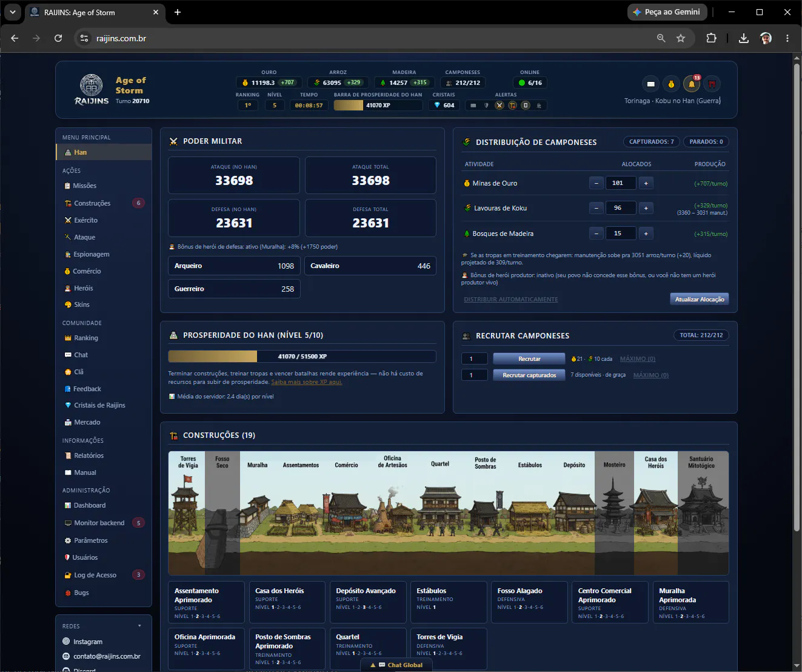Viewport: 802px width, 672px height.
Task: Open the Muralha Aprimorada construction card
Action: pyautogui.click(x=690, y=602)
